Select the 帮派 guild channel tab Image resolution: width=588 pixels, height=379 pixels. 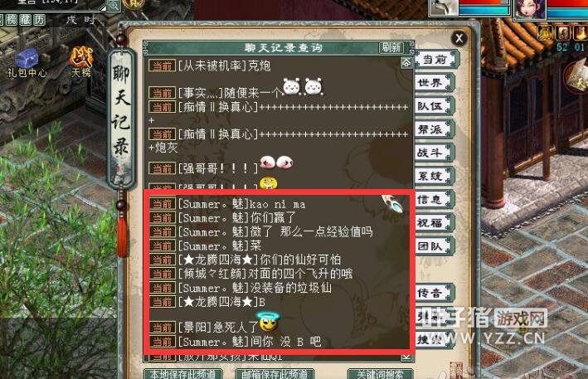coord(435,129)
